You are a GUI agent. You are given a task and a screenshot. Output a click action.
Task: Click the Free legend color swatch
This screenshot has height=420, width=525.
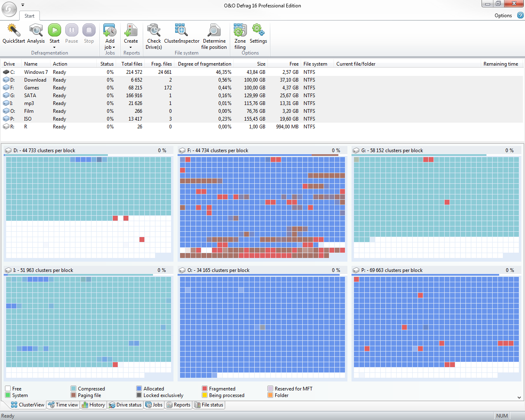[x=8, y=388]
